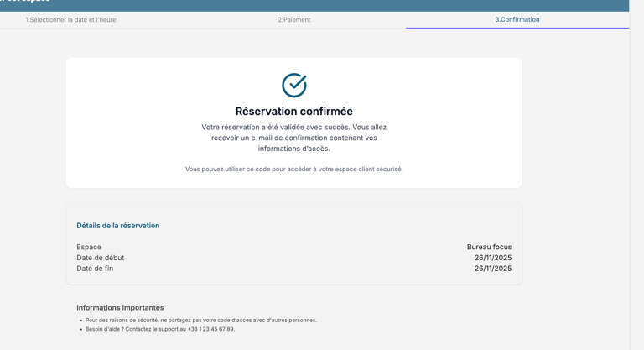The image size is (644, 350).
Task: Click the 'Date de fin' label
Action: tap(95, 269)
